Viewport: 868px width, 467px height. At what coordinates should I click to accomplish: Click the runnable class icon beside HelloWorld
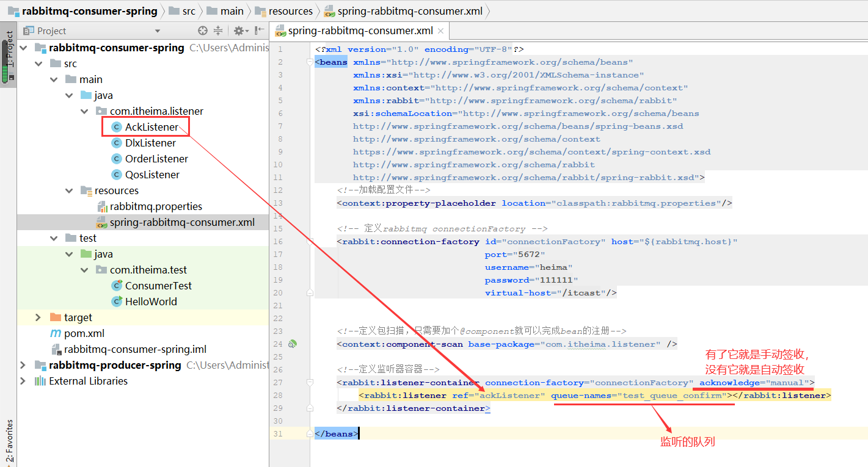[x=117, y=302]
